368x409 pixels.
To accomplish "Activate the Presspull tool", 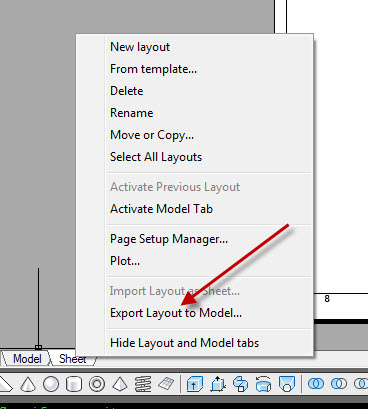I will (x=218, y=384).
